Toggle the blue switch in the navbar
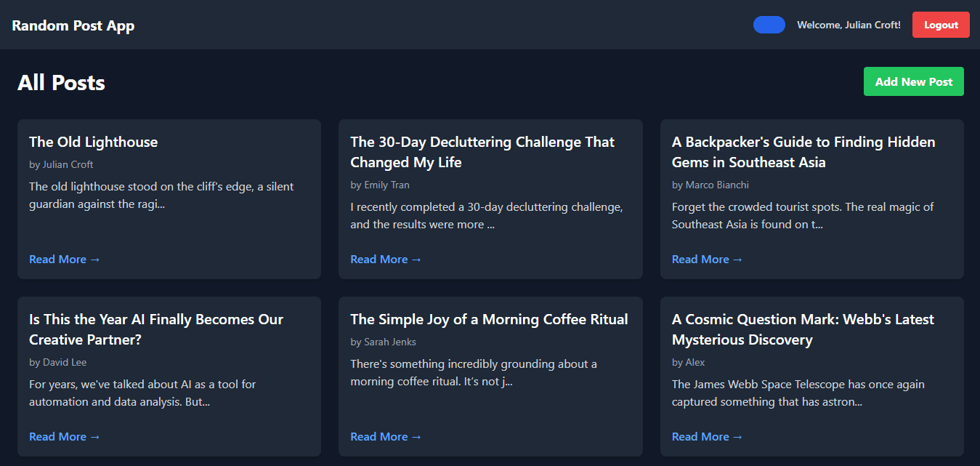Screen dimensions: 980x466 coord(769,24)
